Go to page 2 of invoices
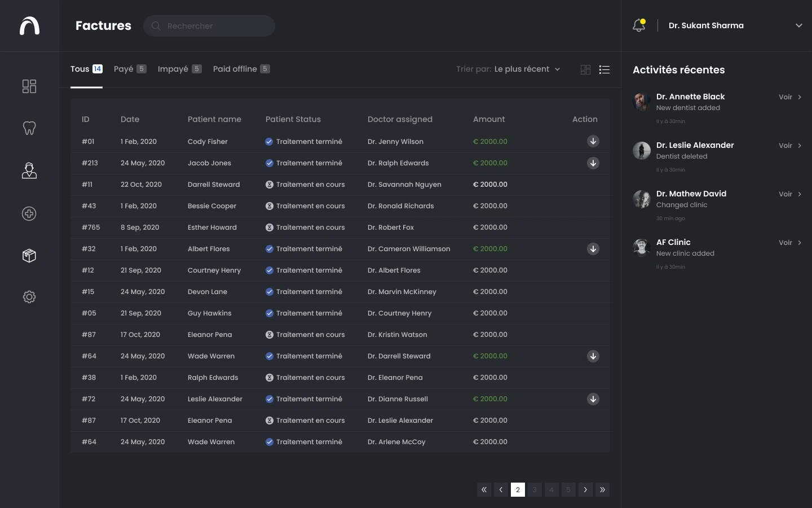Image resolution: width=812 pixels, height=508 pixels. coord(518,490)
